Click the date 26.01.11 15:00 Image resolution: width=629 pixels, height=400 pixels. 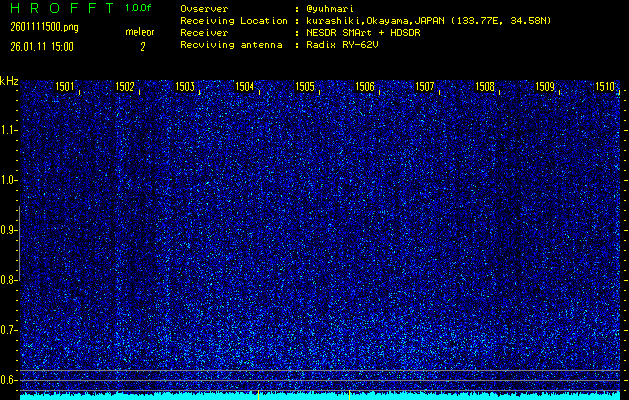(42, 47)
